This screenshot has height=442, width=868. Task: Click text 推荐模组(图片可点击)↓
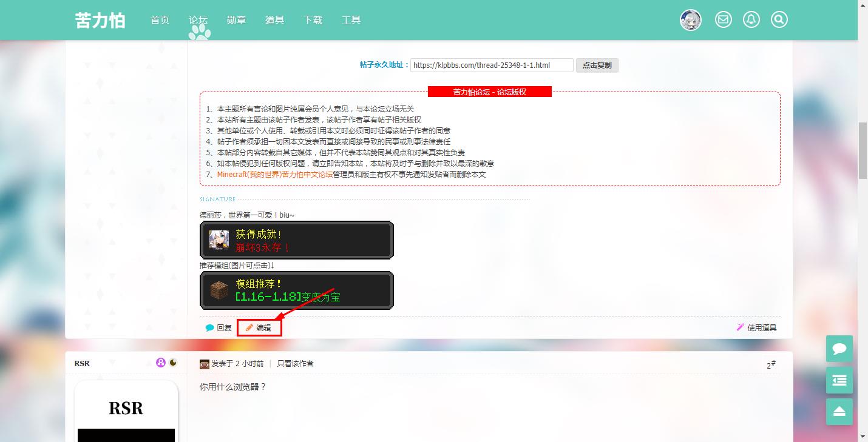(237, 266)
